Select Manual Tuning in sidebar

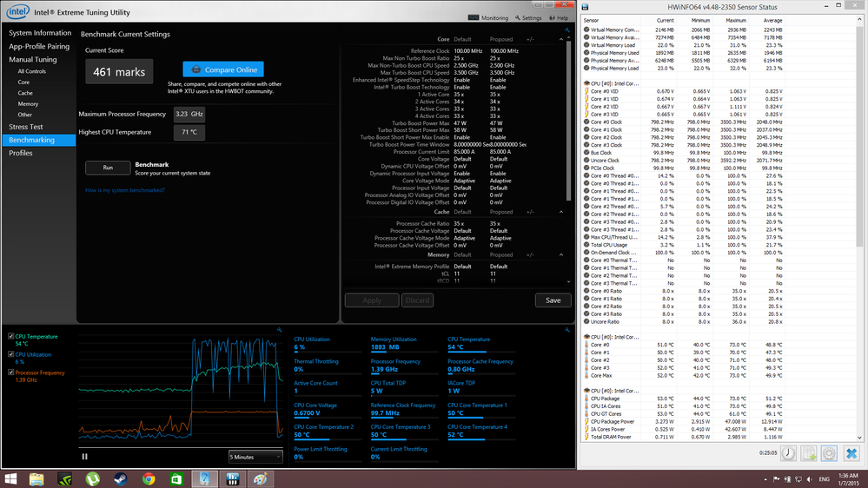coord(33,59)
